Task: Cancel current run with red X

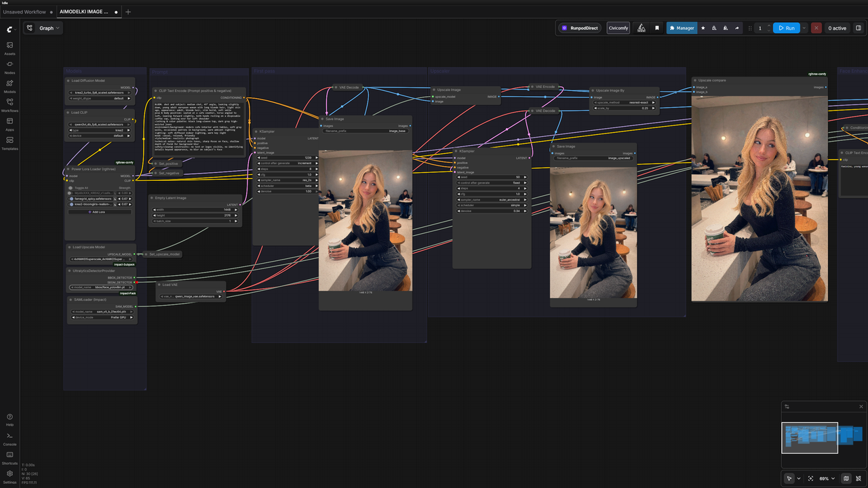Action: pyautogui.click(x=816, y=28)
